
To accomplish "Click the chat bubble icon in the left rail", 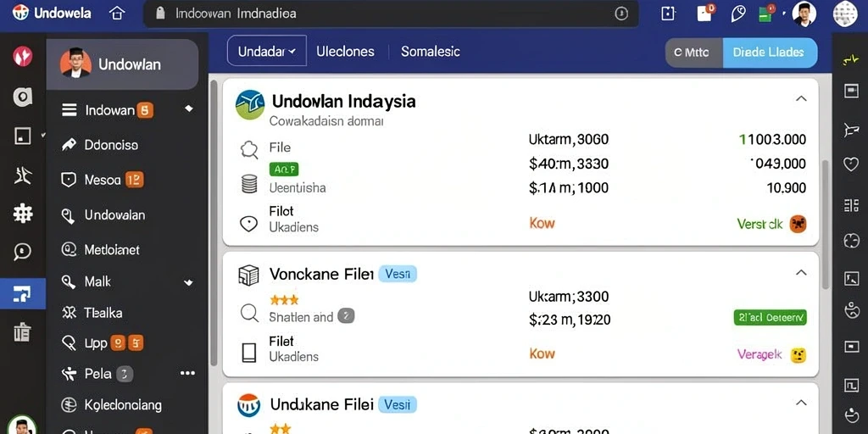I will 23,252.
